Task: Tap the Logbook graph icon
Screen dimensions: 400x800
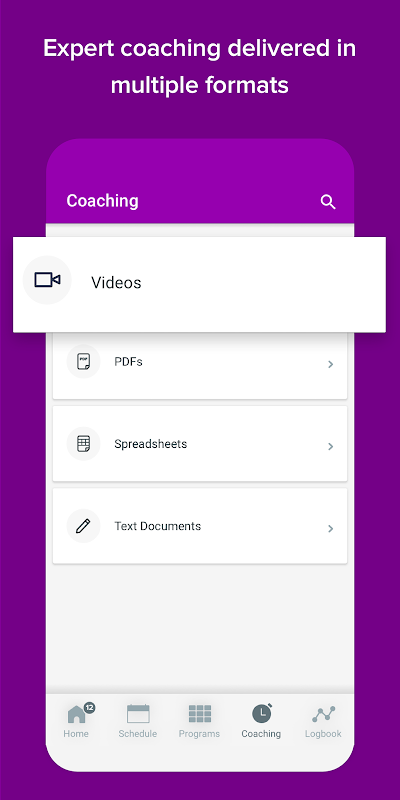Action: [323, 714]
